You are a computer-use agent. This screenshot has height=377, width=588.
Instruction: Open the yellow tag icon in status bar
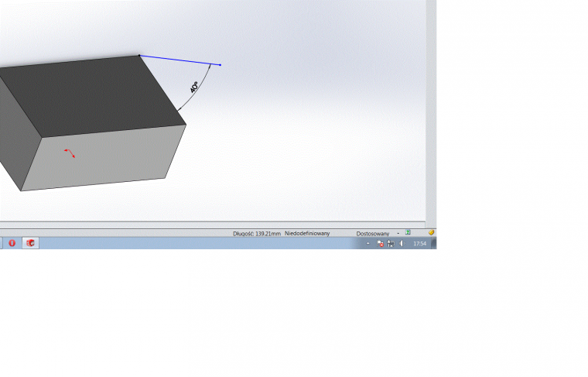click(431, 232)
